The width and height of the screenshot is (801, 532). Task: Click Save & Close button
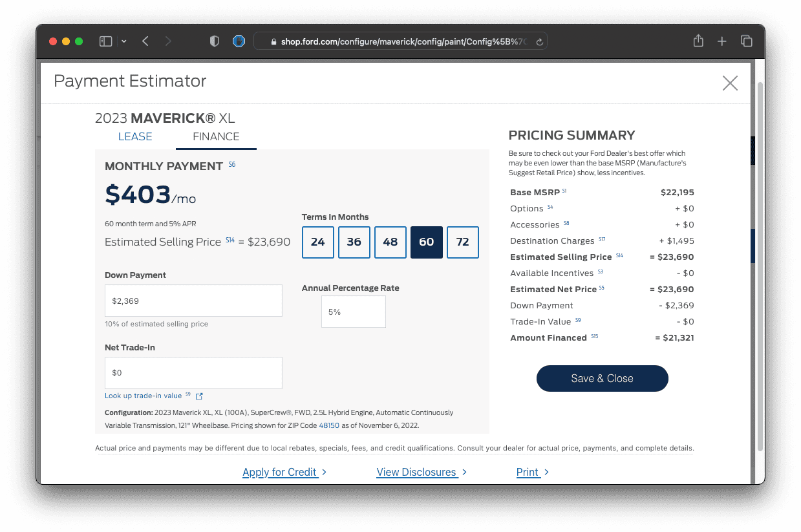click(x=602, y=378)
